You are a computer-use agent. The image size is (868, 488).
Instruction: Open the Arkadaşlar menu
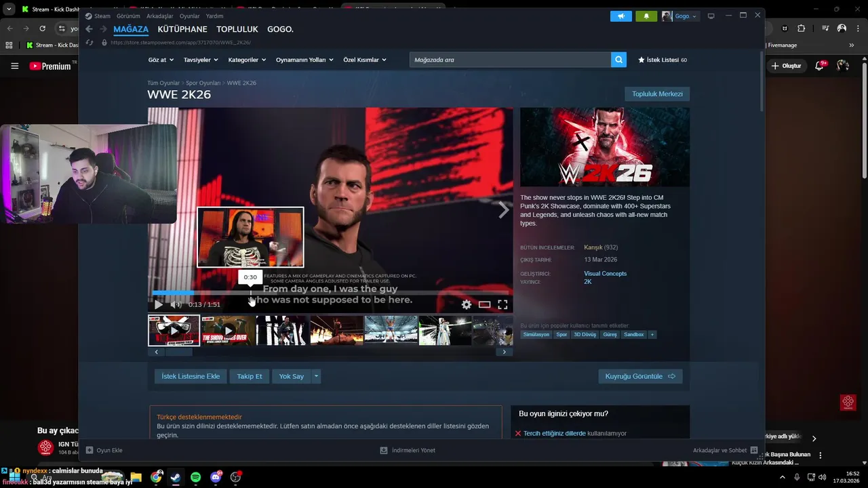[160, 16]
